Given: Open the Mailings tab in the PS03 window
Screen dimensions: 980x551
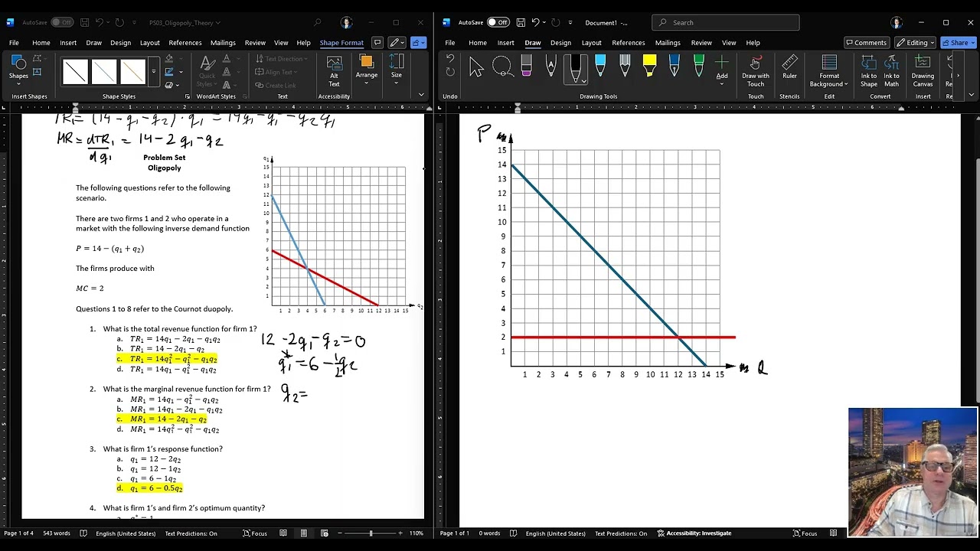Looking at the screenshot, I should pos(223,43).
